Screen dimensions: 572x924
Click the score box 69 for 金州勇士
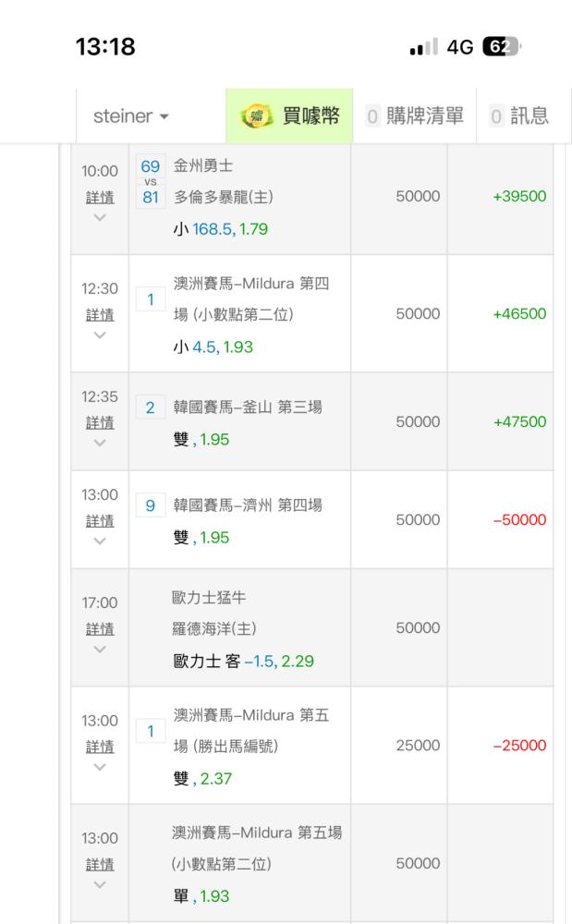[x=151, y=166]
